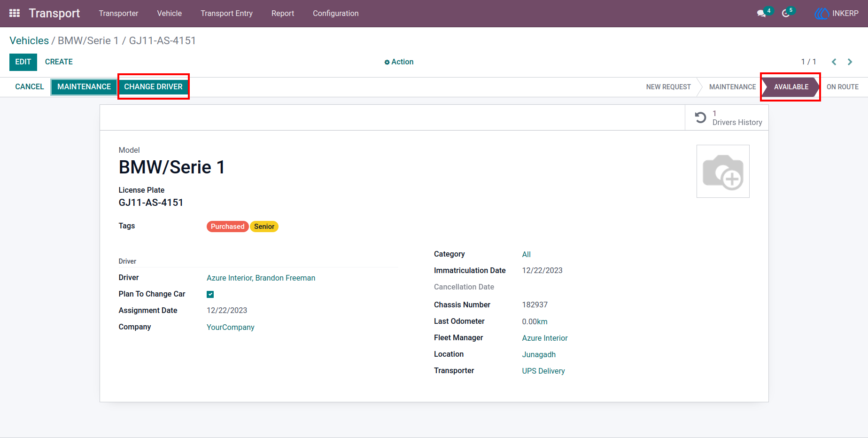Click the EDIT button
868x438 pixels.
point(23,62)
